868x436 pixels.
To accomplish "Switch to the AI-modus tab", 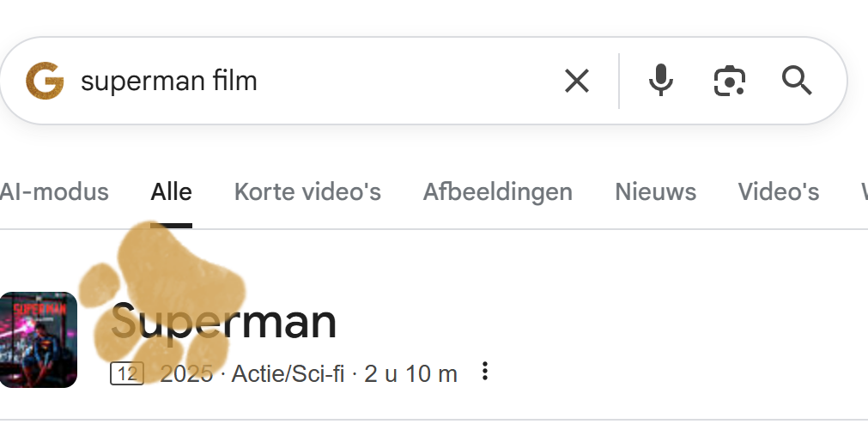I will 54,192.
